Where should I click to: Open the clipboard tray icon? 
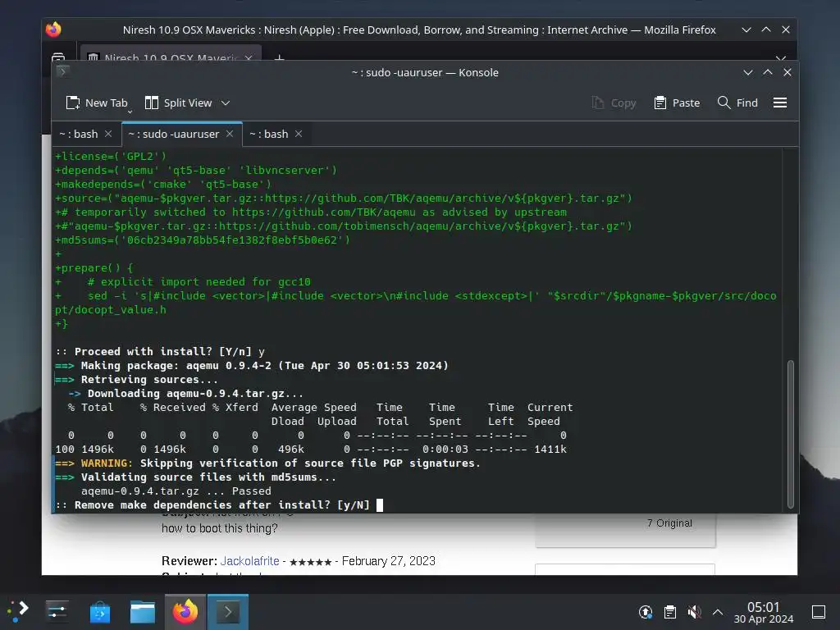coord(669,612)
